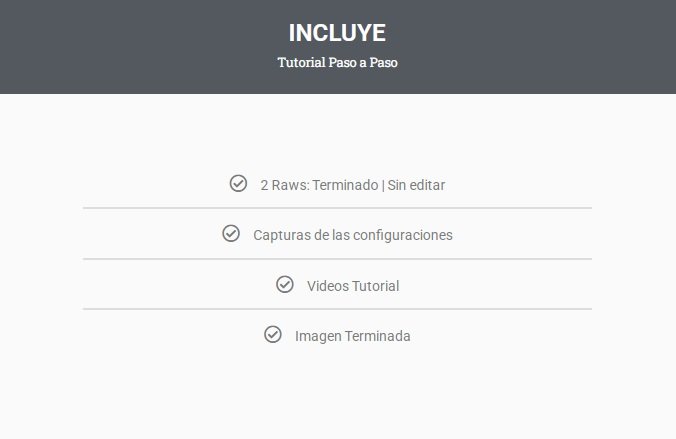The width and height of the screenshot is (676, 439).
Task: Click the "Videos Tutorial" label
Action: 353,286
